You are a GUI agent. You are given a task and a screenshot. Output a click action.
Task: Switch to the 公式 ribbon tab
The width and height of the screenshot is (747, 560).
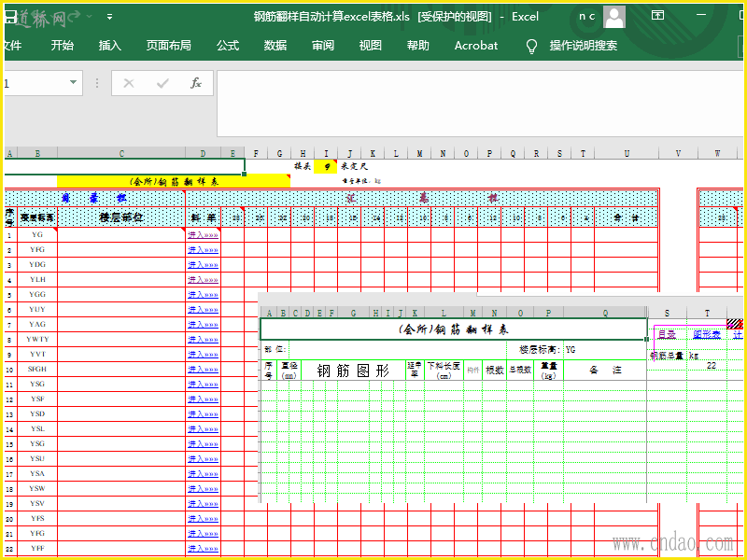228,46
